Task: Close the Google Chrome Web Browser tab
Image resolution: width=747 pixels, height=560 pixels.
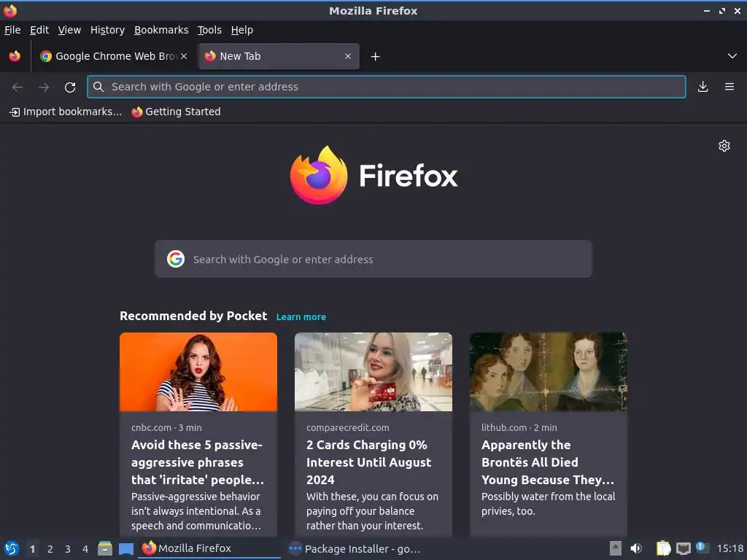Action: (x=184, y=56)
